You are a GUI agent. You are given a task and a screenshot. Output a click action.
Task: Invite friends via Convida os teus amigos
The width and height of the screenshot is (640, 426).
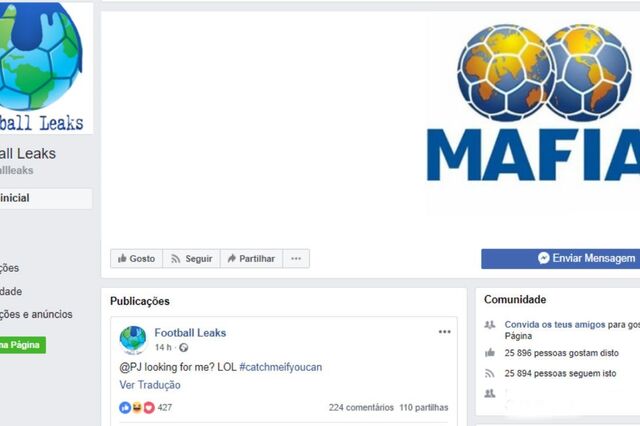(555, 324)
